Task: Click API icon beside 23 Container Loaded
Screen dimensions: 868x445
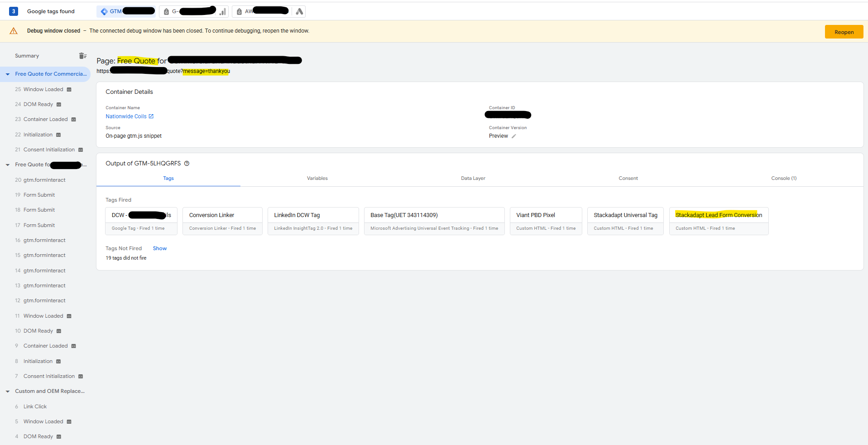Action: (x=73, y=119)
